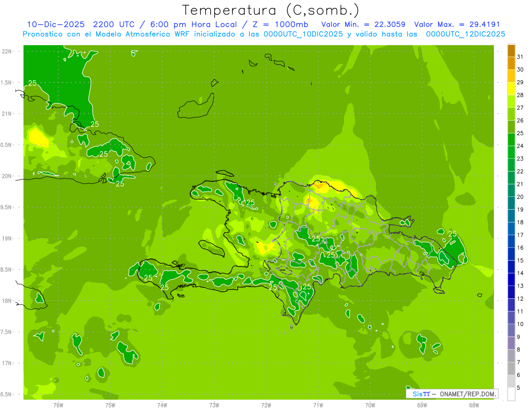Click the init time "0000UTC_10DIC2025"
532x411 pixels.
point(304,34)
